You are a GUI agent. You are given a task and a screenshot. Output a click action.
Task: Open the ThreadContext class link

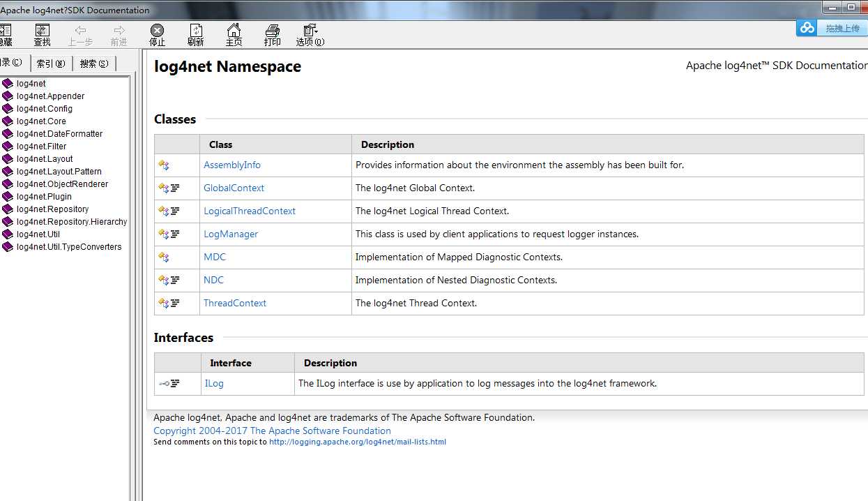click(235, 303)
